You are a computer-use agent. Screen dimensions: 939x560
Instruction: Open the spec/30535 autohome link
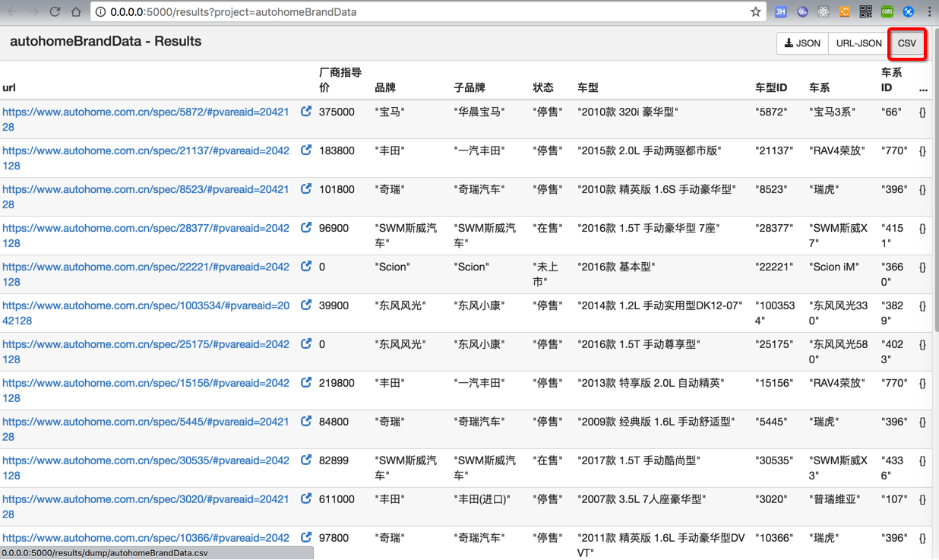[146, 468]
